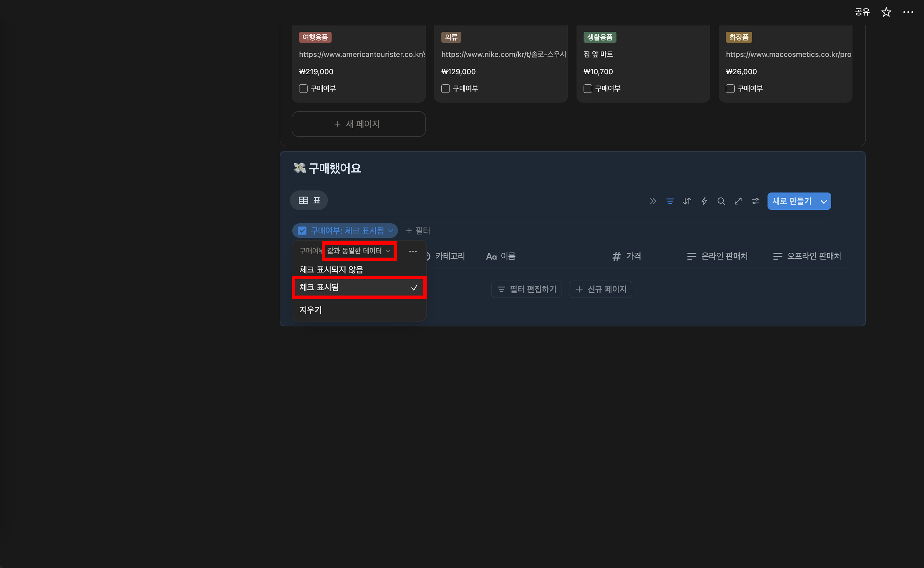This screenshot has height=568, width=924.
Task: Click the double chevron collapse icon
Action: click(x=653, y=201)
